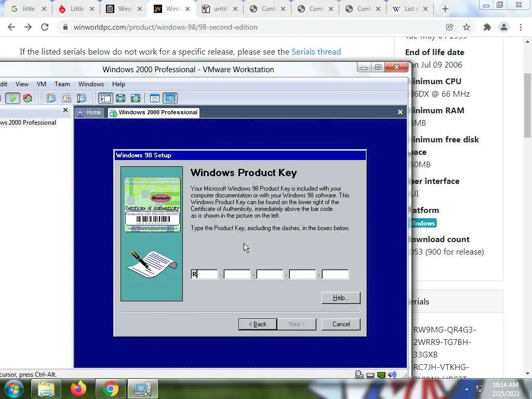Reload the winworldpc page
Viewport: 532px width, 399px height.
pyautogui.click(x=45, y=27)
